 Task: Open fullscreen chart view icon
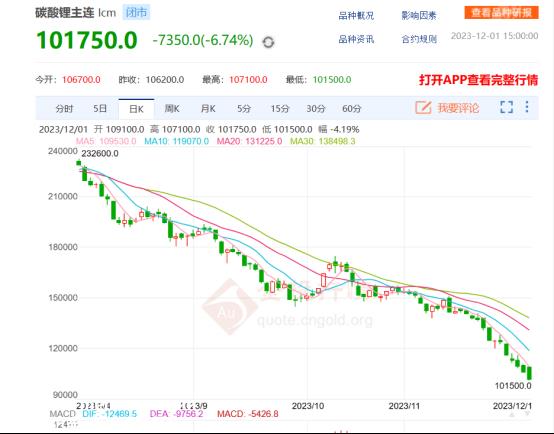point(506,107)
